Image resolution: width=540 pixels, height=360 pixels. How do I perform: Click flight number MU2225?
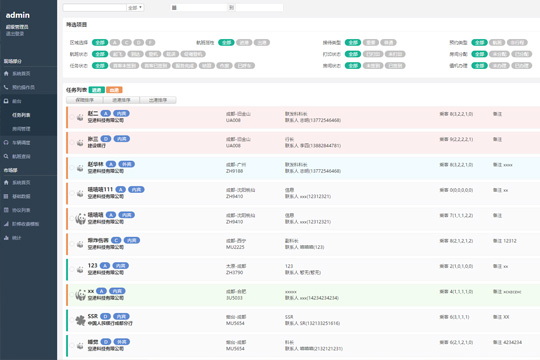tap(235, 247)
